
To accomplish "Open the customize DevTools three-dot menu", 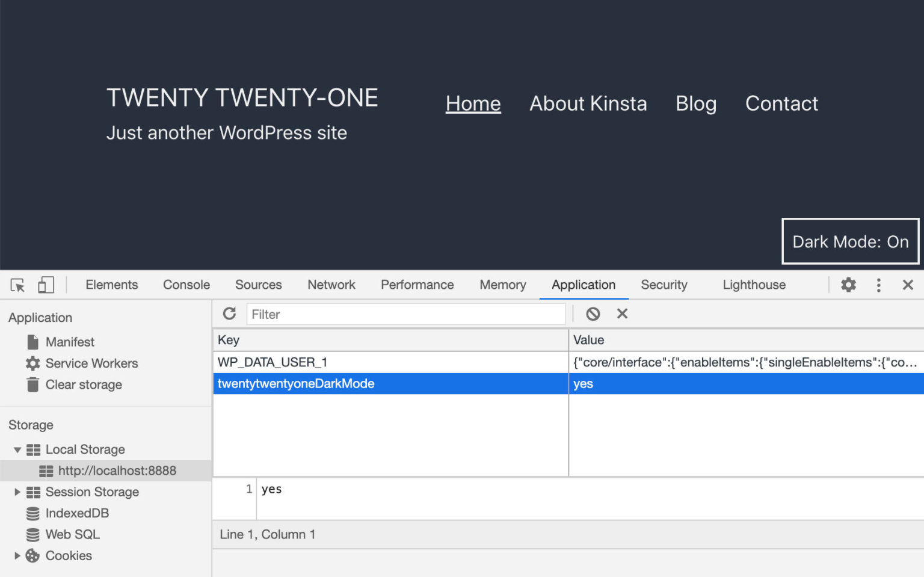I will tap(878, 285).
